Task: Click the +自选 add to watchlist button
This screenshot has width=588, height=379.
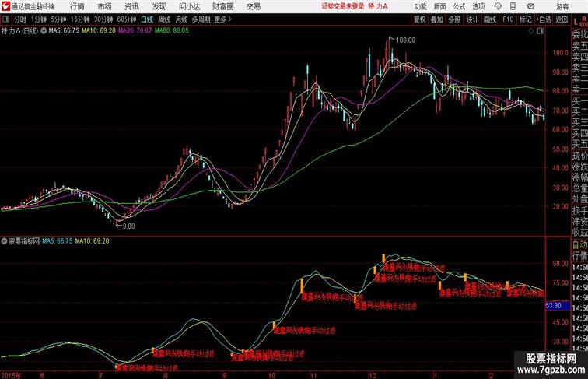Action: pyautogui.click(x=544, y=19)
